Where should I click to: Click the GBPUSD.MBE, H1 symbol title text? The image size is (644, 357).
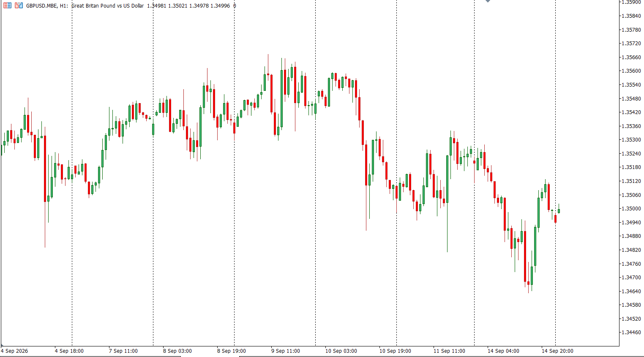(47, 6)
